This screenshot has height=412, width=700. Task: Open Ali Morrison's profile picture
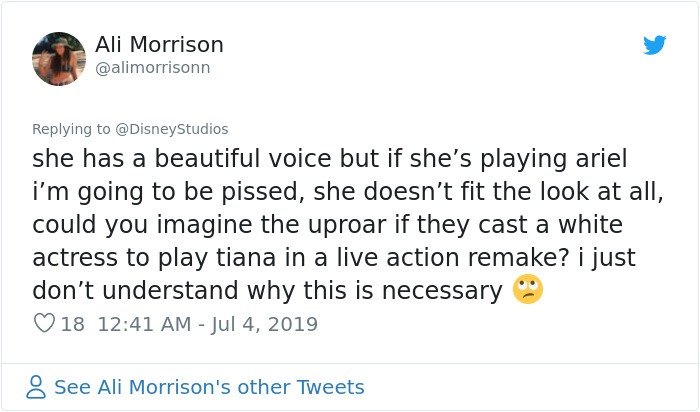pos(58,57)
